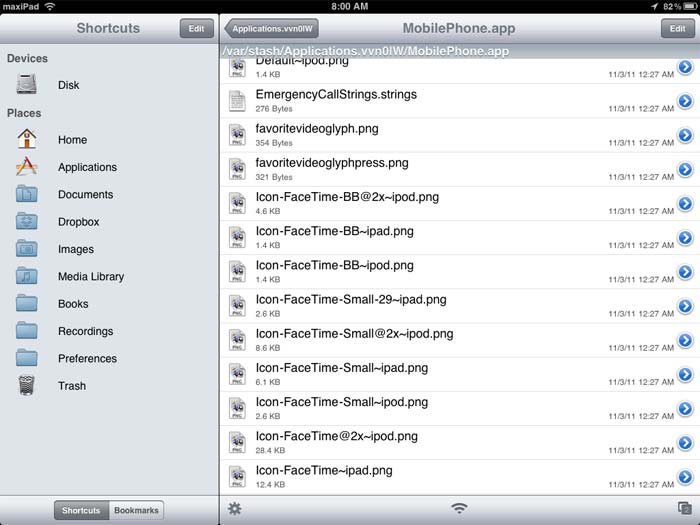The width and height of the screenshot is (700, 525).
Task: Show details arrow for Icon-FaceTime-BB@2x~ipod.png
Action: pyautogui.click(x=685, y=203)
